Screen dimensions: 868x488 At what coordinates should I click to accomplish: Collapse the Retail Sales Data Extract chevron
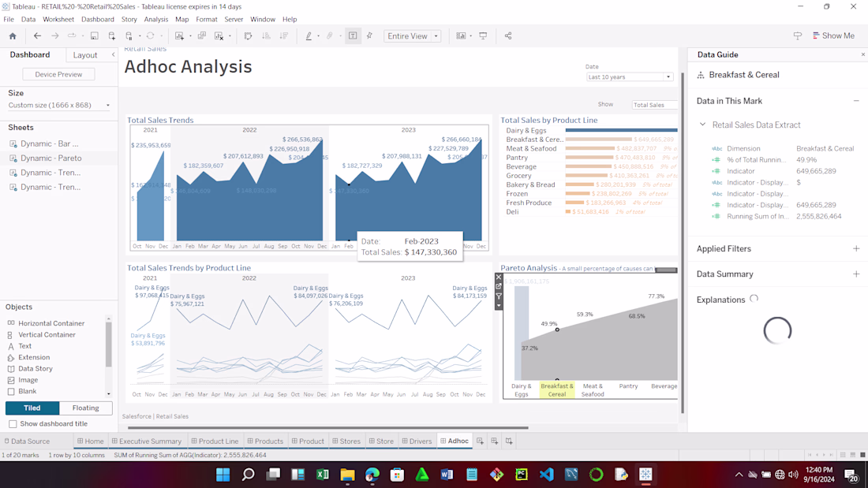tap(702, 125)
